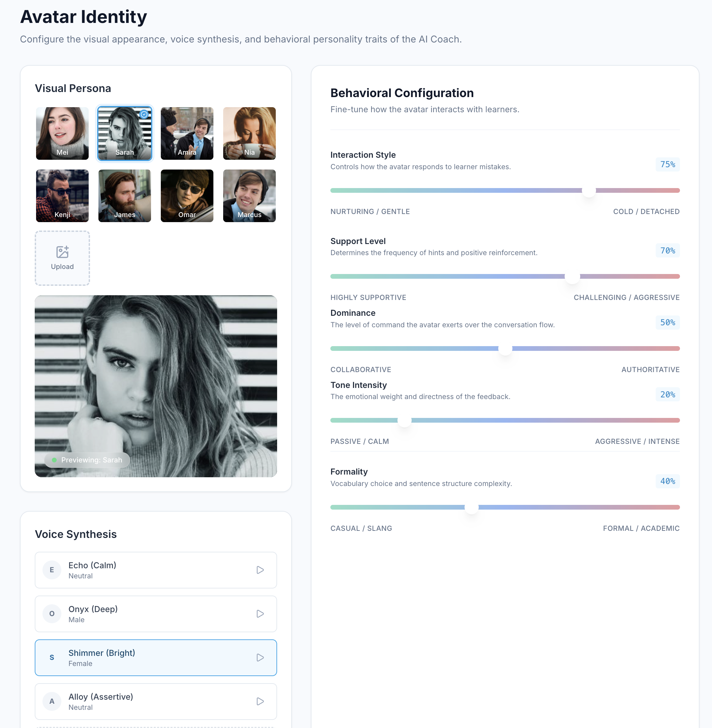Select the Omar avatar with sunglasses

(187, 195)
